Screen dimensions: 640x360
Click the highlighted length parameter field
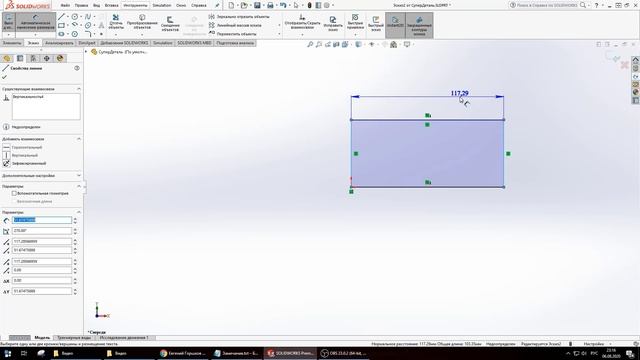pyautogui.click(x=42, y=220)
